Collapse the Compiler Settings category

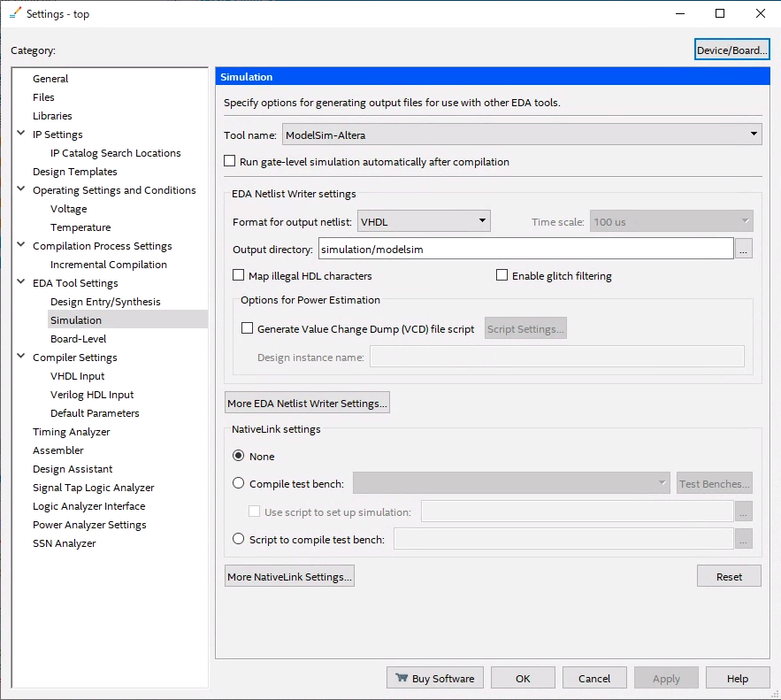click(19, 357)
